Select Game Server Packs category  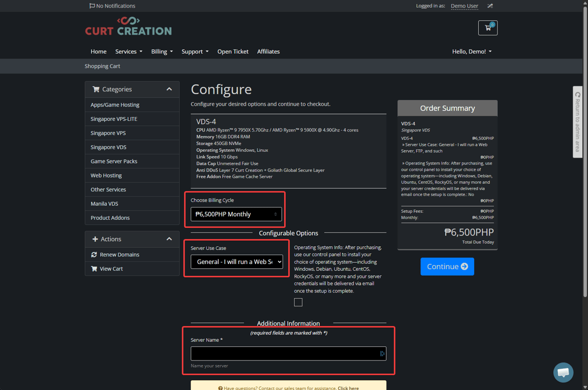pyautogui.click(x=132, y=161)
